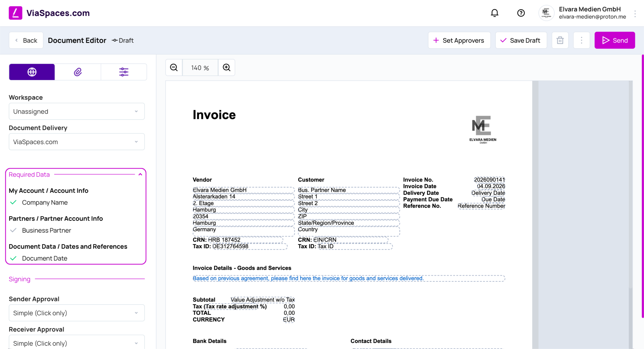This screenshot has height=349, width=644.
Task: Open the Document Delivery dropdown
Action: (x=77, y=142)
